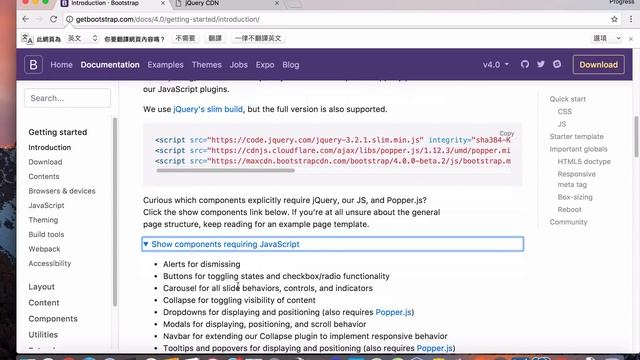Open Popper.js link in Tooltips item
This screenshot has width=640, height=360.
[x=435, y=348]
